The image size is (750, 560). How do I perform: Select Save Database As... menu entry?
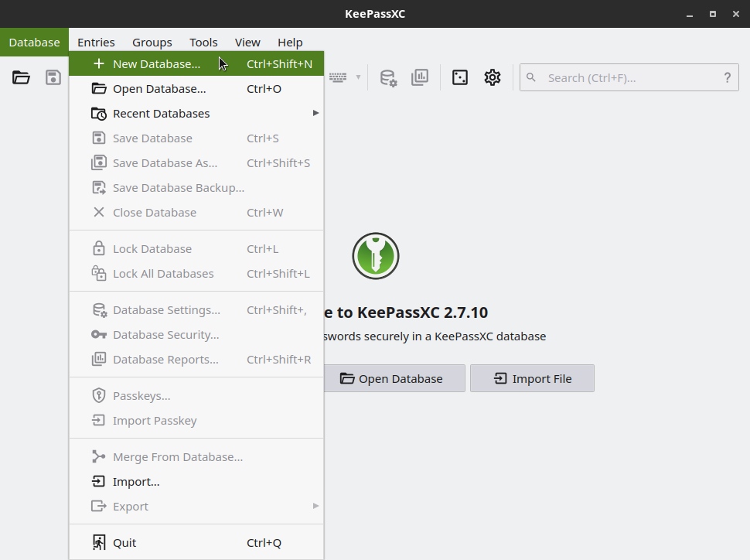coord(196,163)
